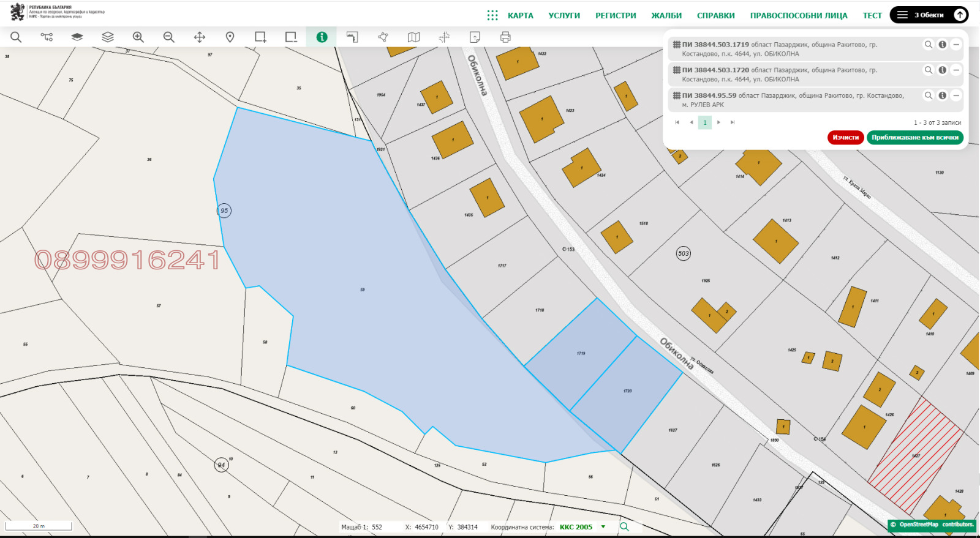Select the add rectangle selection tool
Screen dimensions: 980x538
pyautogui.click(x=261, y=37)
